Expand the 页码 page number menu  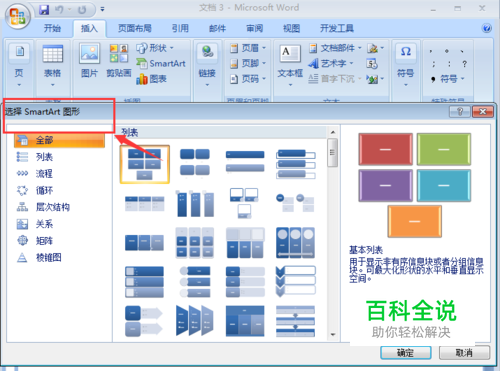[x=248, y=79]
